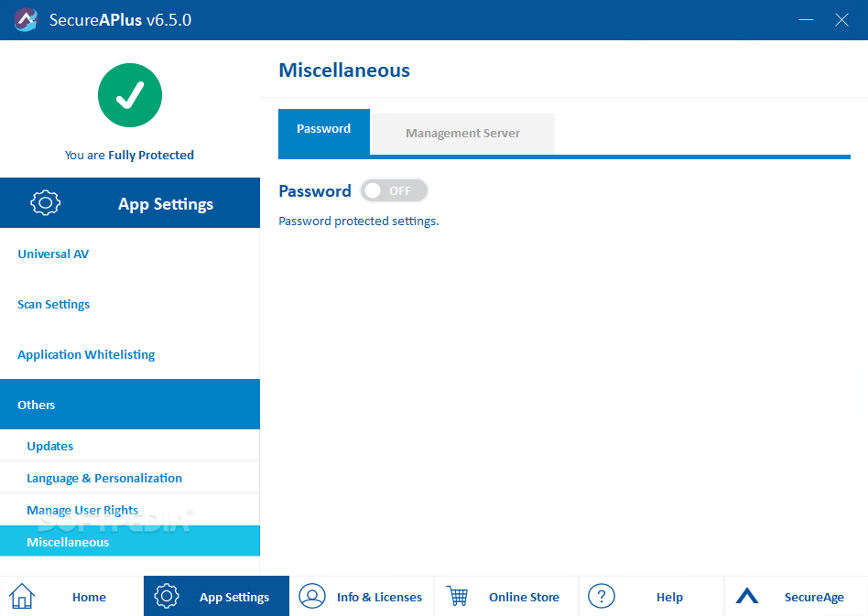
Task: Click the App Settings header title
Action: [x=166, y=204]
